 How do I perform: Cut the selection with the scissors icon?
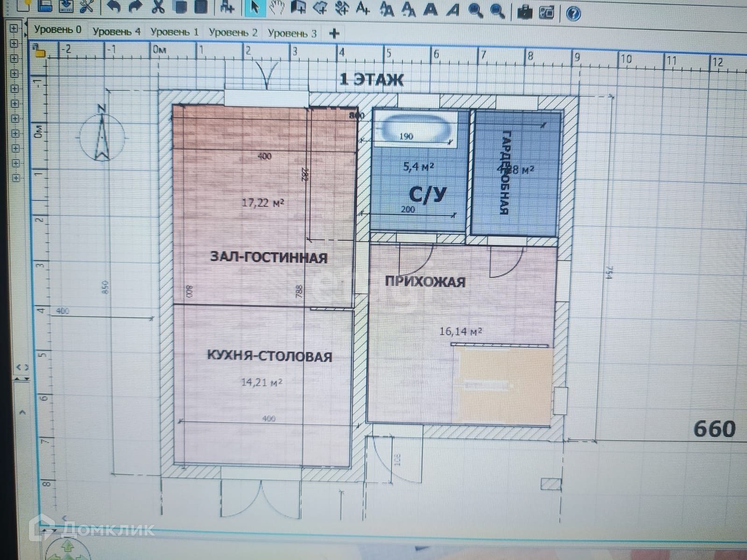[158, 7]
